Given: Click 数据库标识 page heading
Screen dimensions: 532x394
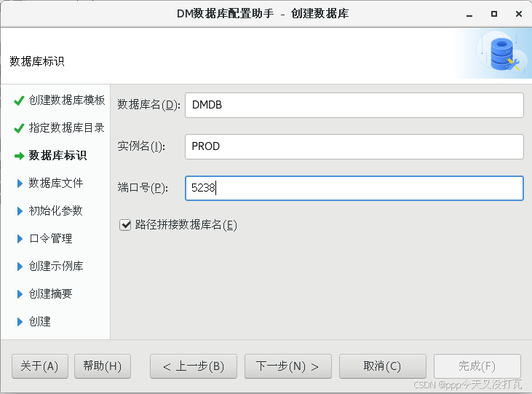Looking at the screenshot, I should click(x=37, y=61).
